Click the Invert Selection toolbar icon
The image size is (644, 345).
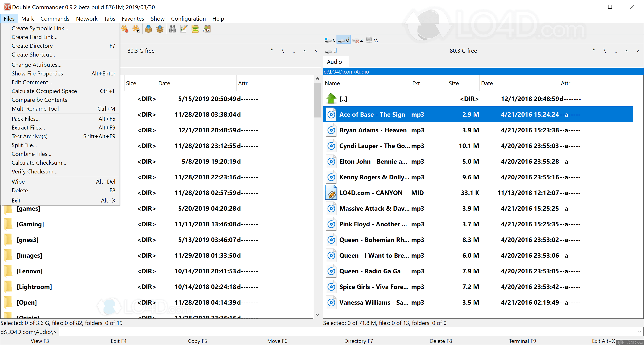point(136,29)
